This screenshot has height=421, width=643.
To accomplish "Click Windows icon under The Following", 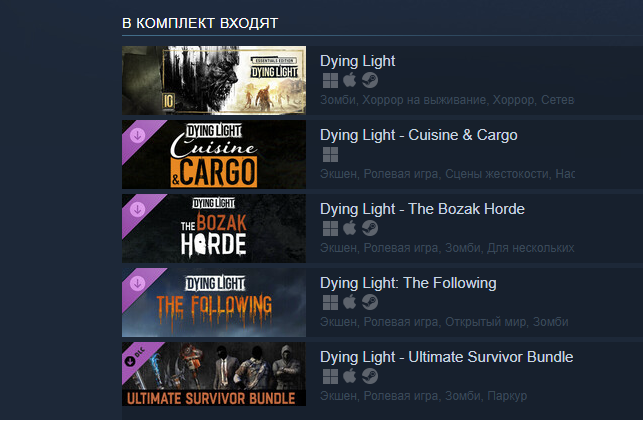I will coord(330,303).
